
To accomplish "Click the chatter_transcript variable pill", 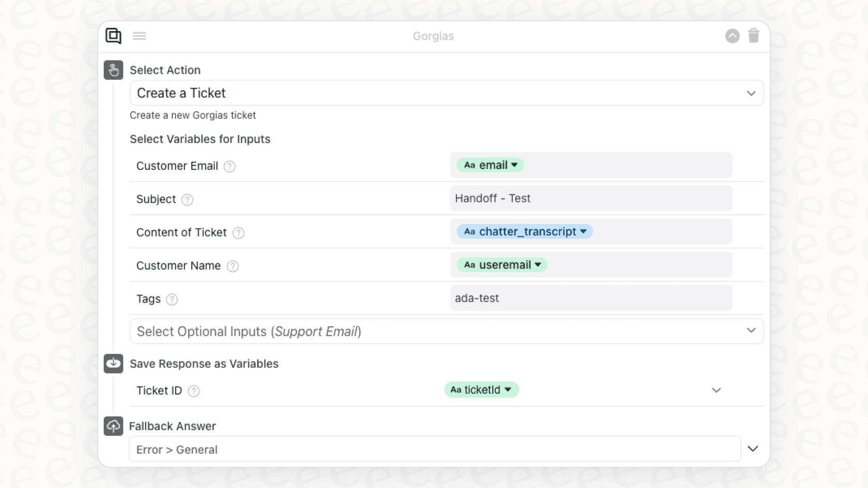I will (x=524, y=232).
